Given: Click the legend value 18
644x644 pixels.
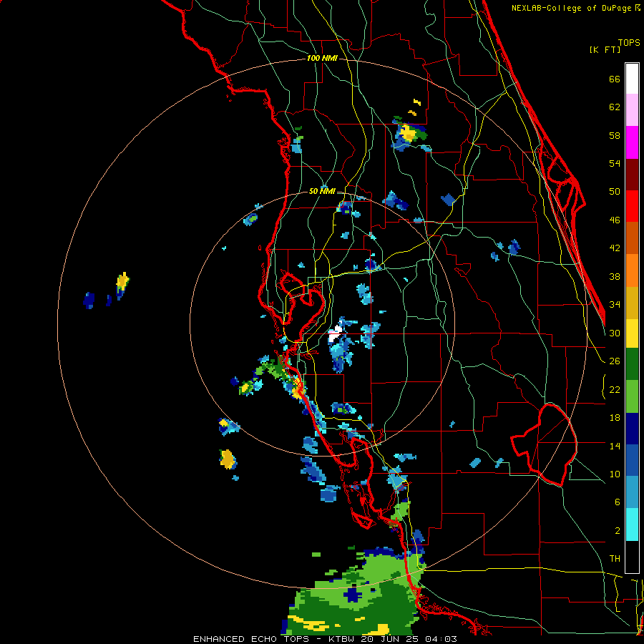Looking at the screenshot, I should 615,418.
